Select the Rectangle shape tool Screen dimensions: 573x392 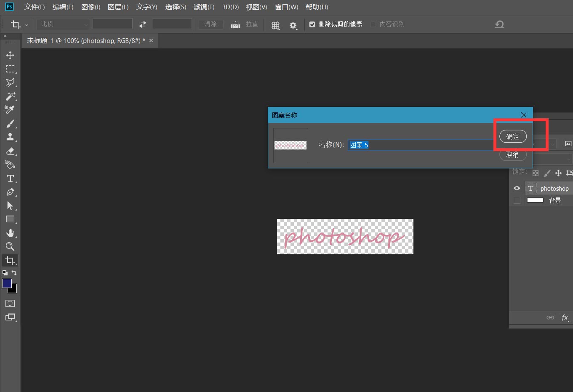point(10,219)
